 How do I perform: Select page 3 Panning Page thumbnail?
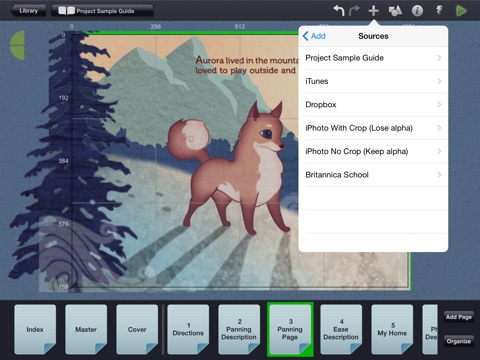(290, 329)
